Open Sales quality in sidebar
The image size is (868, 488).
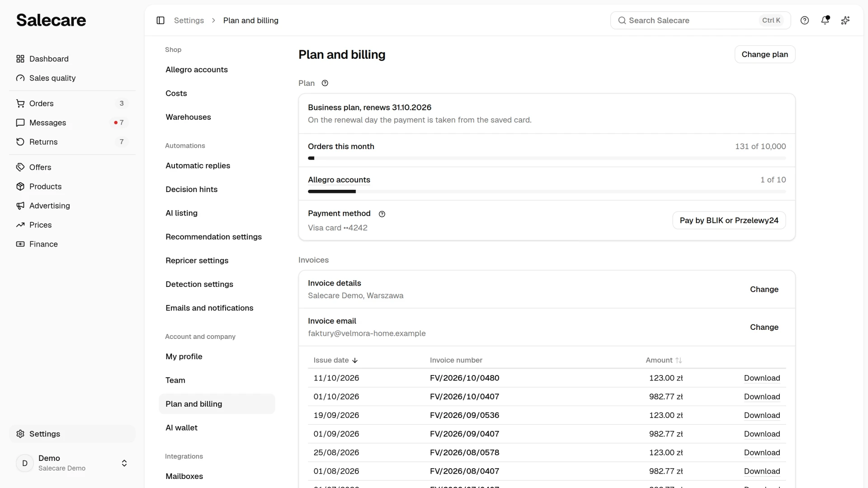click(72, 78)
